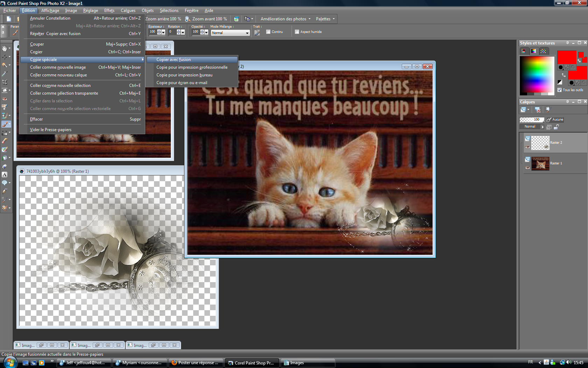588x368 pixels.
Task: Toggle the background texture button
Action: pyautogui.click(x=578, y=83)
